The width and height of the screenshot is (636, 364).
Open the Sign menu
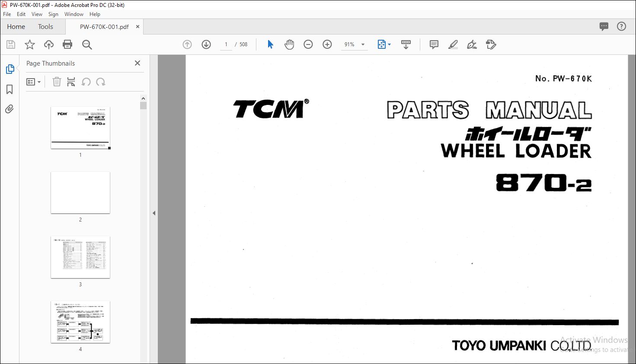click(53, 14)
